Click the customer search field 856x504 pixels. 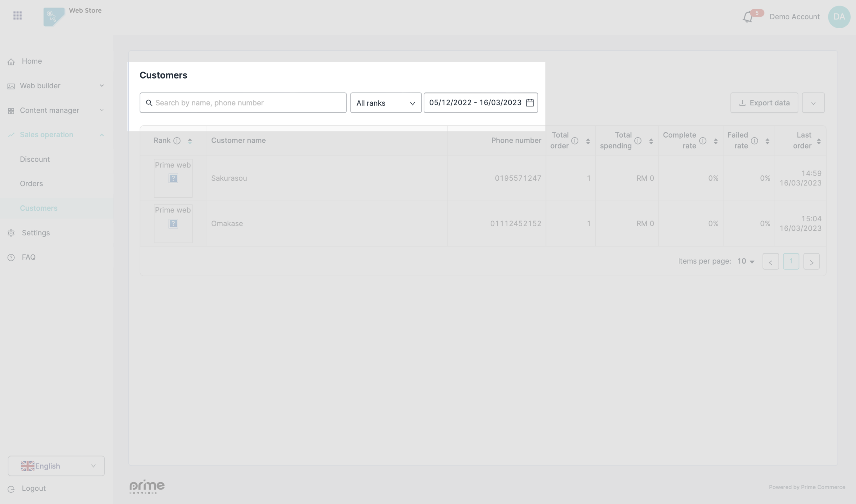(243, 103)
